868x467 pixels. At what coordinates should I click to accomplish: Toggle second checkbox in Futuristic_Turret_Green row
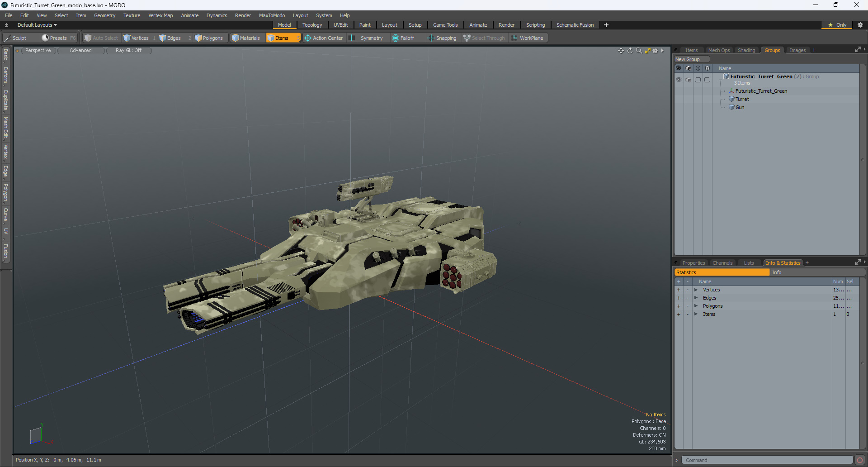point(707,80)
